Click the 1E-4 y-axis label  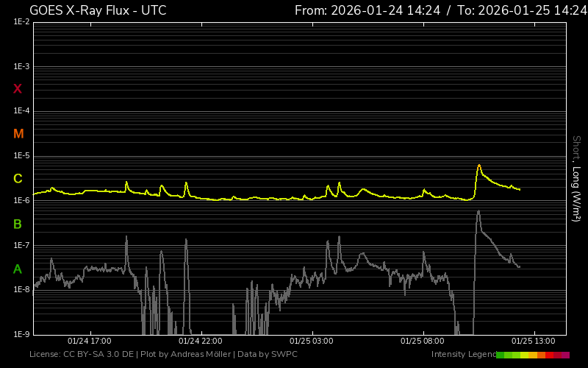point(21,111)
